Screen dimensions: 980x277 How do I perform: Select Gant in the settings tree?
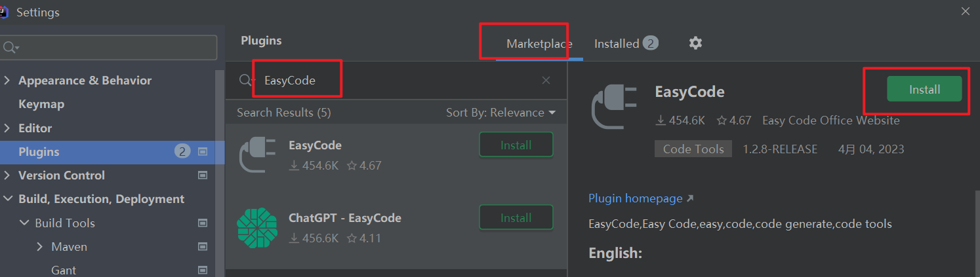point(64,270)
